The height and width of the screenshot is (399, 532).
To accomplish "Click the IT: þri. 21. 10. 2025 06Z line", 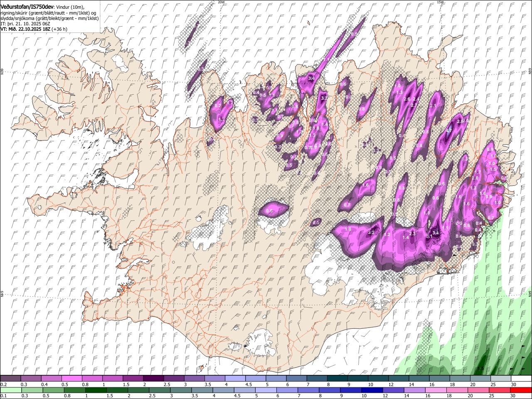I will point(25,24).
